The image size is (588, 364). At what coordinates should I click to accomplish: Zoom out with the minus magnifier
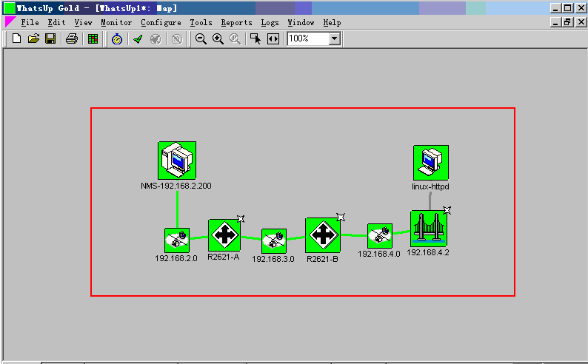[x=201, y=39]
